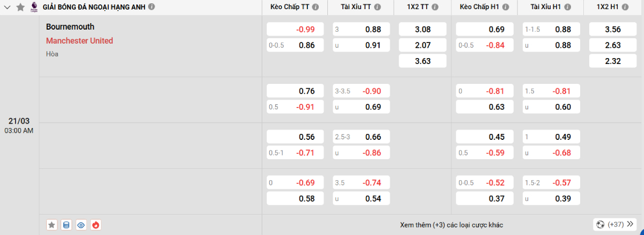Image resolution: width=644 pixels, height=235 pixels.
Task: Click the 1X2 TT info icon
Action: tap(434, 8)
